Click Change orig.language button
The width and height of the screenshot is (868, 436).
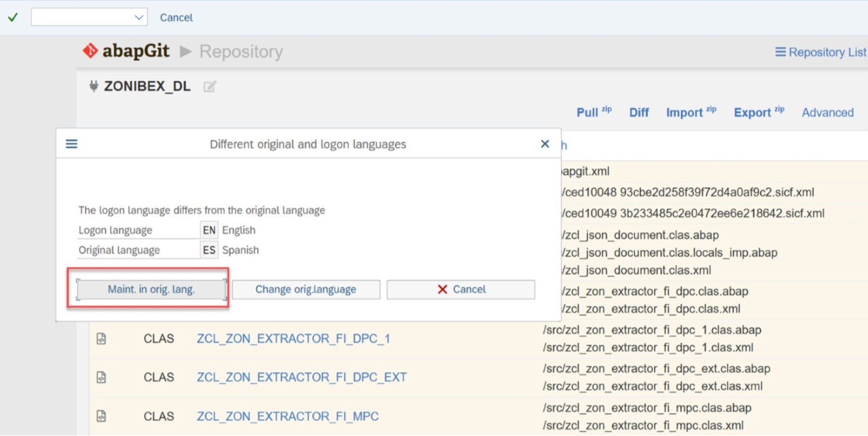point(306,289)
